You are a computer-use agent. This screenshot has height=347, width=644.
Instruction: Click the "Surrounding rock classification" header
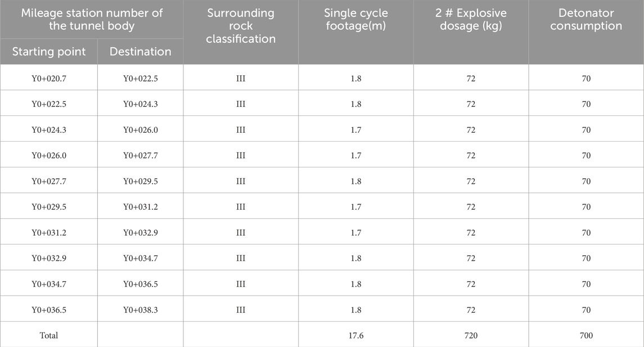point(241,26)
